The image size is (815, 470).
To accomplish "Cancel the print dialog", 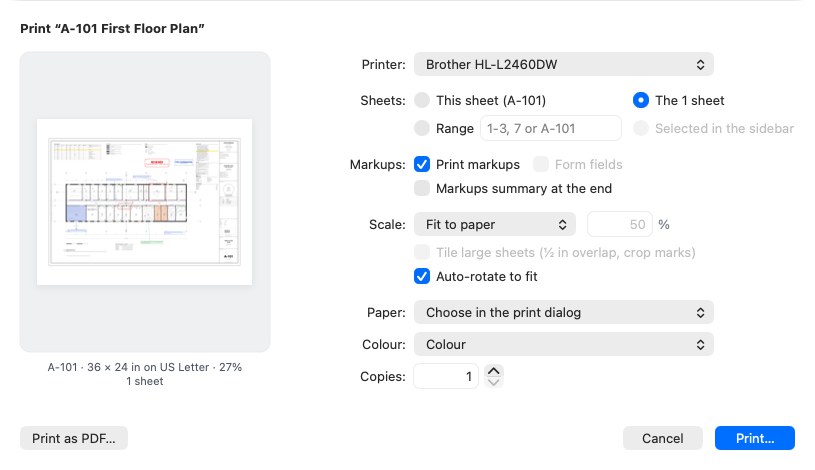I will tap(663, 438).
